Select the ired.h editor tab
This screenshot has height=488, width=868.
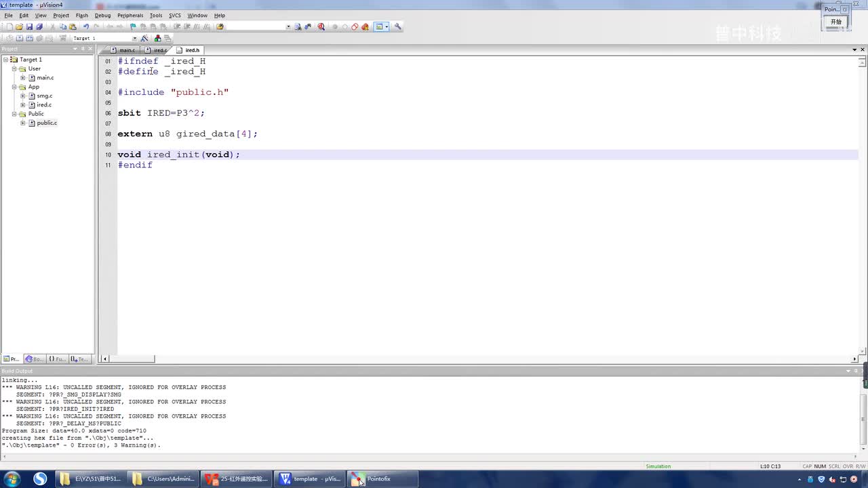[188, 50]
